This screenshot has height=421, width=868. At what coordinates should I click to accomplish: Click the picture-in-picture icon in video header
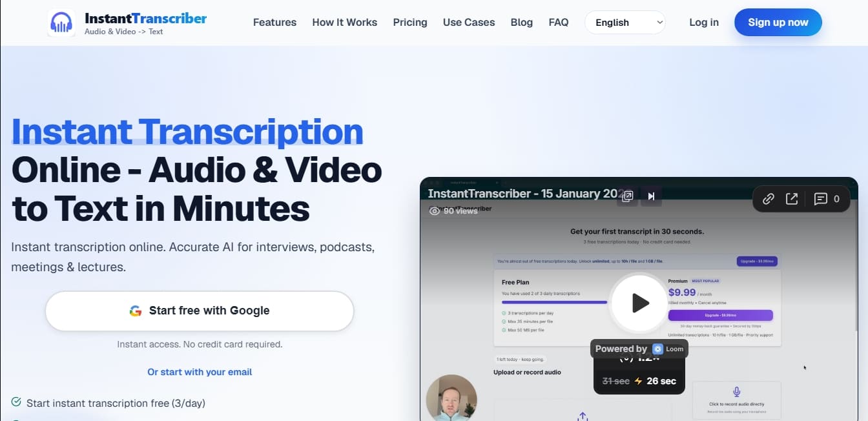[x=627, y=196]
